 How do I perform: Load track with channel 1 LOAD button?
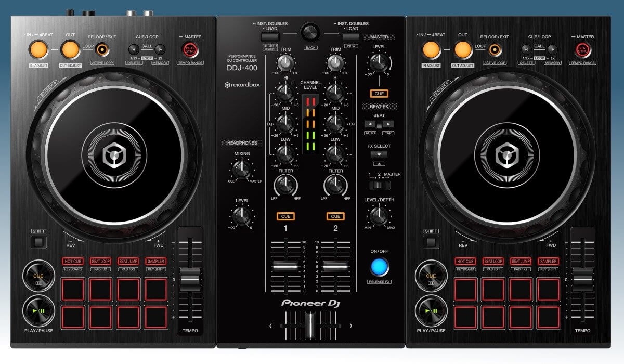[x=270, y=36]
